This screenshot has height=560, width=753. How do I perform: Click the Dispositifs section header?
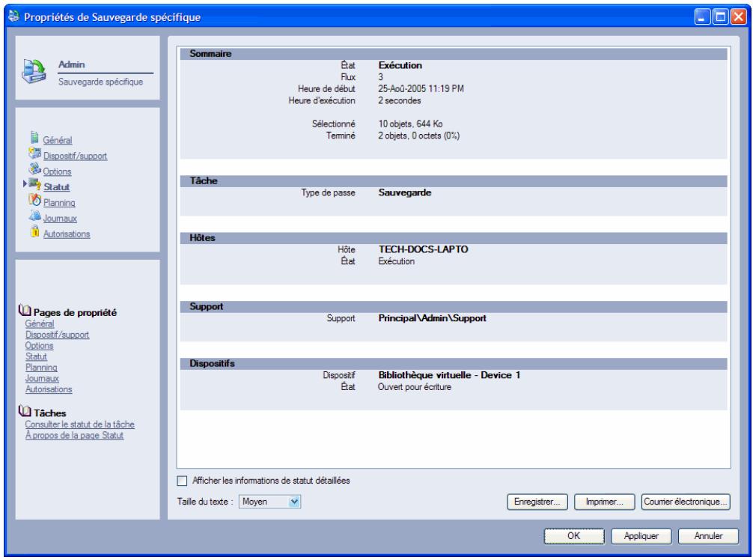pyautogui.click(x=454, y=364)
